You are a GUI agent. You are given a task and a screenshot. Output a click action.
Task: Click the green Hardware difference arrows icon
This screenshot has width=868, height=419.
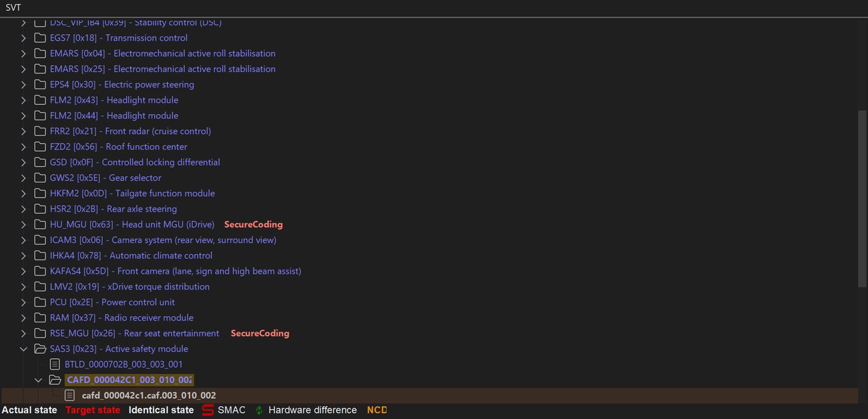pos(259,410)
